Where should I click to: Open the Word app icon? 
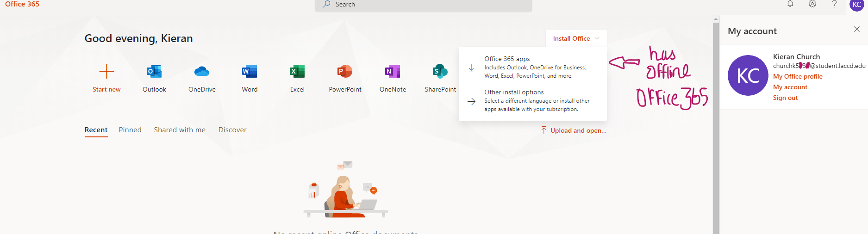pyautogui.click(x=250, y=72)
